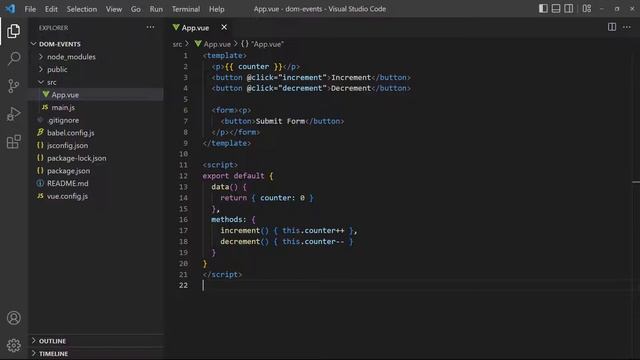Collapse the src folder
Image resolution: width=640 pixels, height=360 pixels.
[96, 82]
